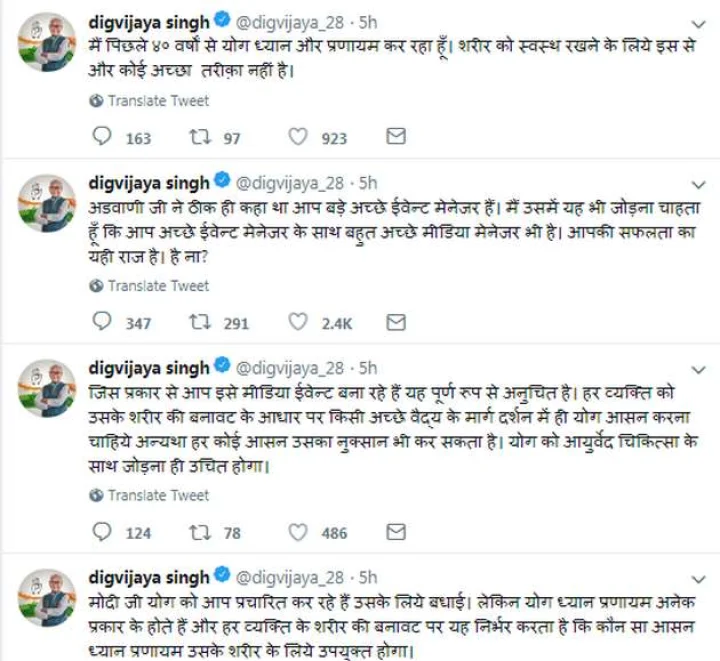Viewport: 720px width, 661px height.
Task: Open digvijaya singh profile name in first tweet
Action: pos(150,19)
